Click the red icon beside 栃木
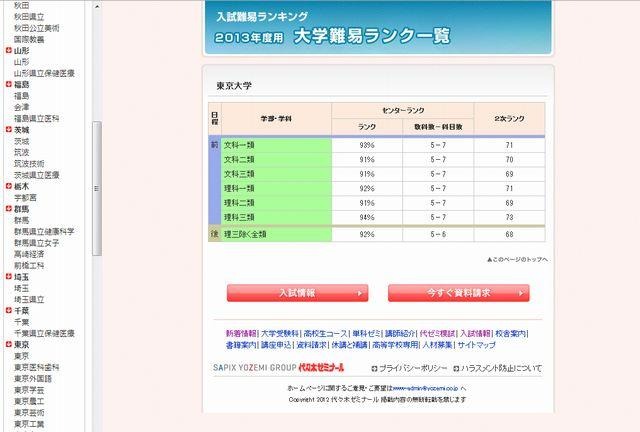The height and width of the screenshot is (432, 640). pyautogui.click(x=8, y=186)
